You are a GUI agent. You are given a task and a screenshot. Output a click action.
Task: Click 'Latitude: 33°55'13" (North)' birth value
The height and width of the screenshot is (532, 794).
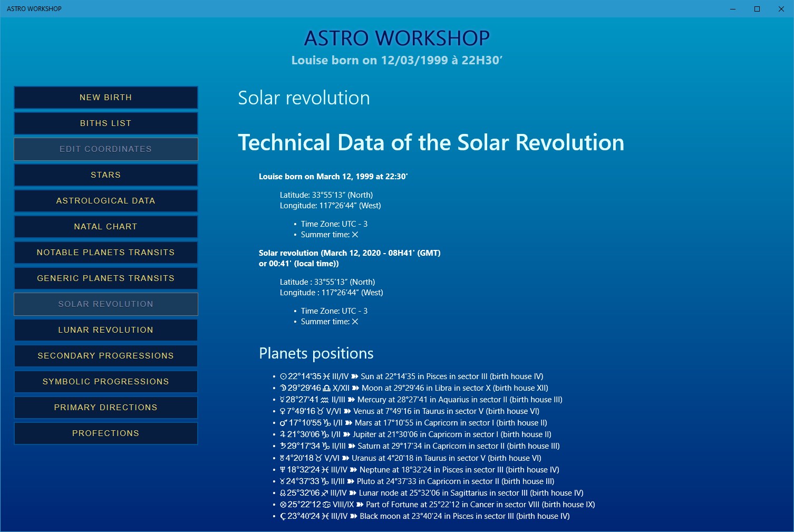[x=326, y=195]
